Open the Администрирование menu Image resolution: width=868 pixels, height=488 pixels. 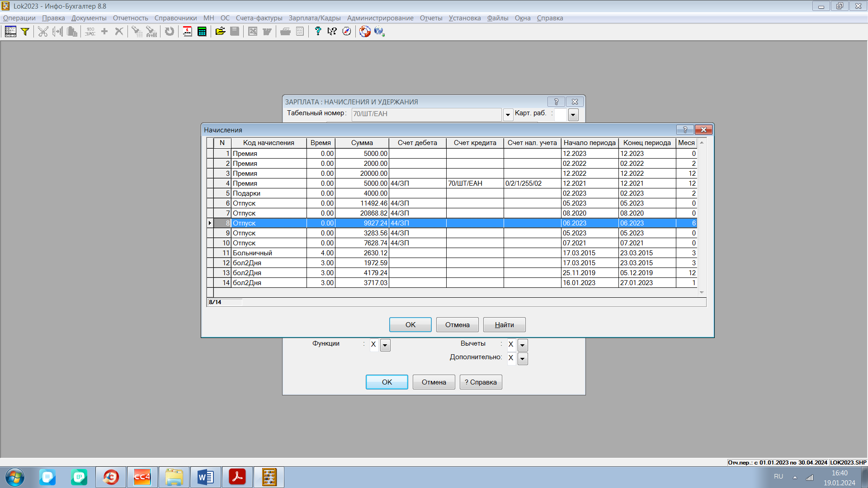(x=380, y=18)
